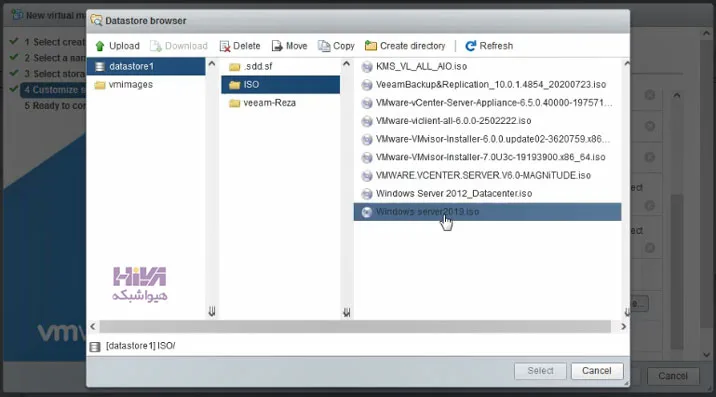Click the horizontal scrollbar track
716x397 pixels.
click(355, 327)
